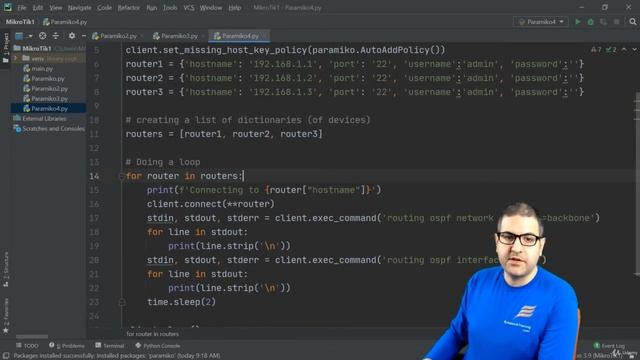
Task: Open the Event Log tool window
Action: pos(609,346)
